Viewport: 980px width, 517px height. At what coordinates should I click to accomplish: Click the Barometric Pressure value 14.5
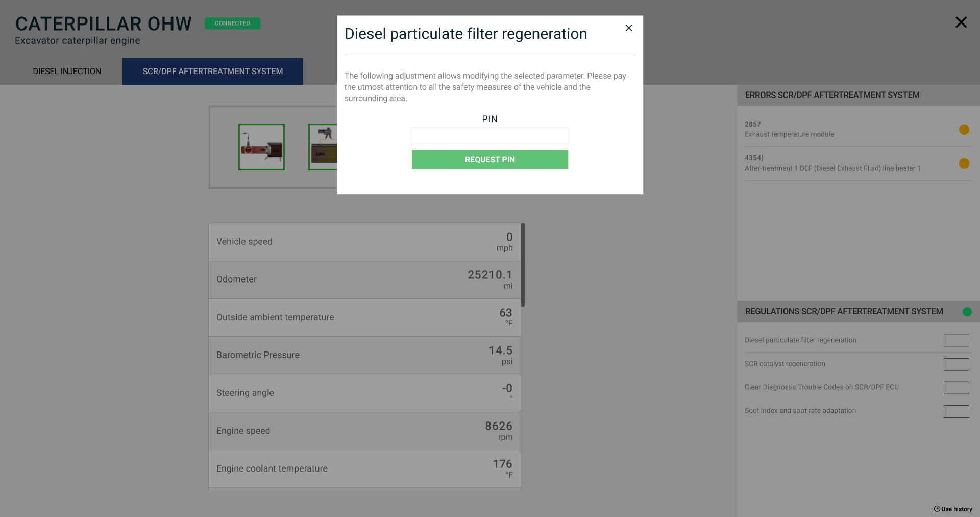(x=501, y=350)
